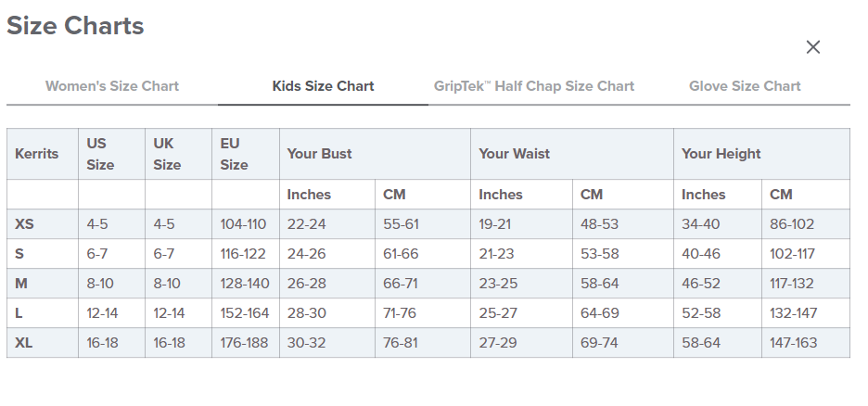Open the Glove Size Chart tab
Image resolution: width=868 pixels, height=406 pixels.
pos(745,86)
